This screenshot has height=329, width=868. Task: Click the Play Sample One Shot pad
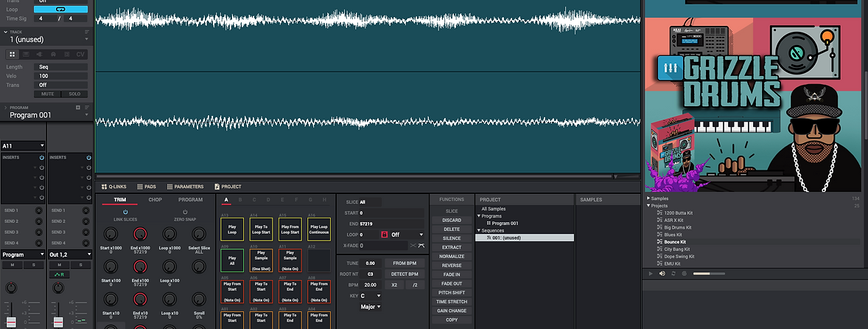pos(261,260)
